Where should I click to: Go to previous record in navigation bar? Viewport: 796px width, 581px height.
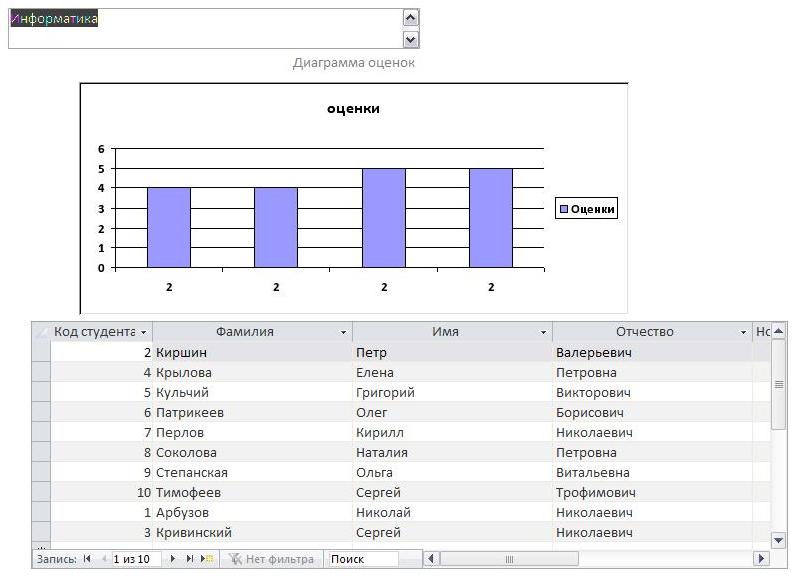click(x=104, y=559)
